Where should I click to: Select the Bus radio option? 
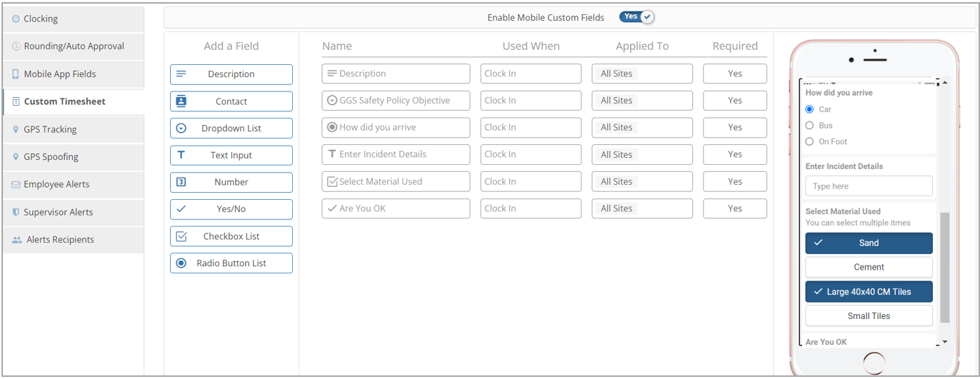coord(809,126)
